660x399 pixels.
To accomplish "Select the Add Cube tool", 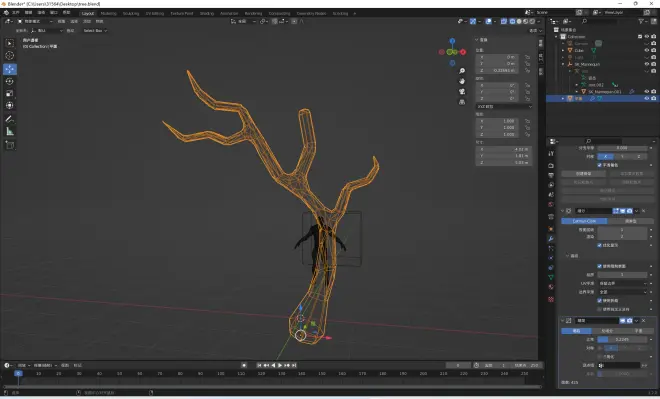I will click(x=10, y=145).
